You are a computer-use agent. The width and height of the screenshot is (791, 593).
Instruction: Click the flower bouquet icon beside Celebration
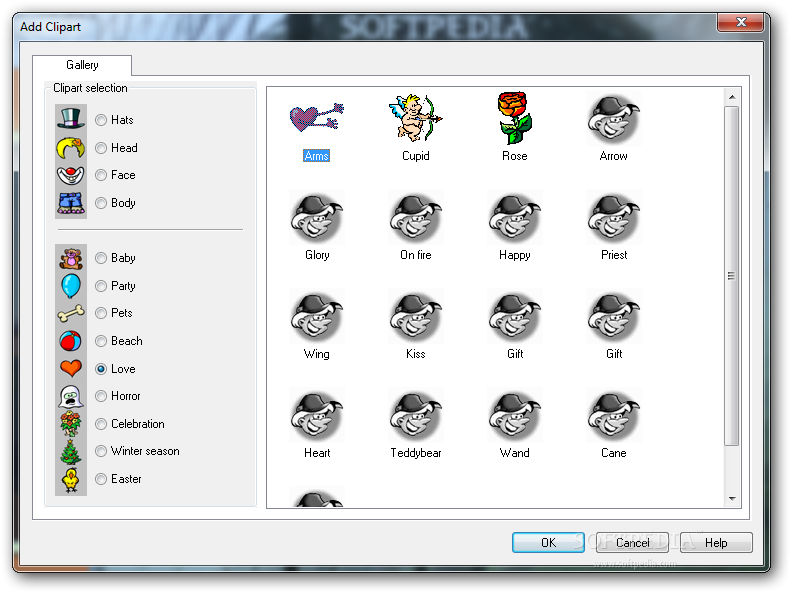point(71,424)
